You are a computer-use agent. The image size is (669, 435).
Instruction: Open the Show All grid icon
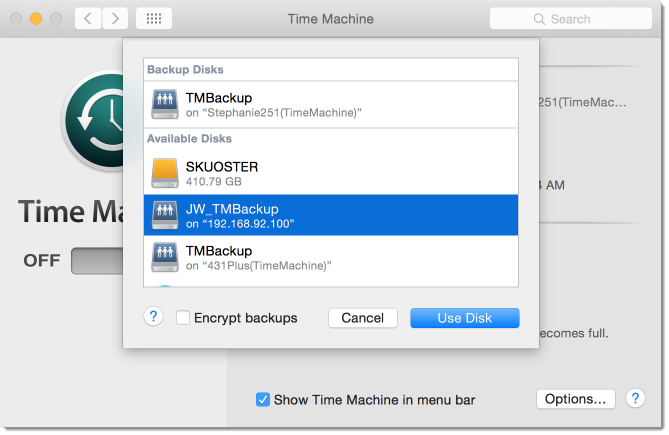click(153, 19)
